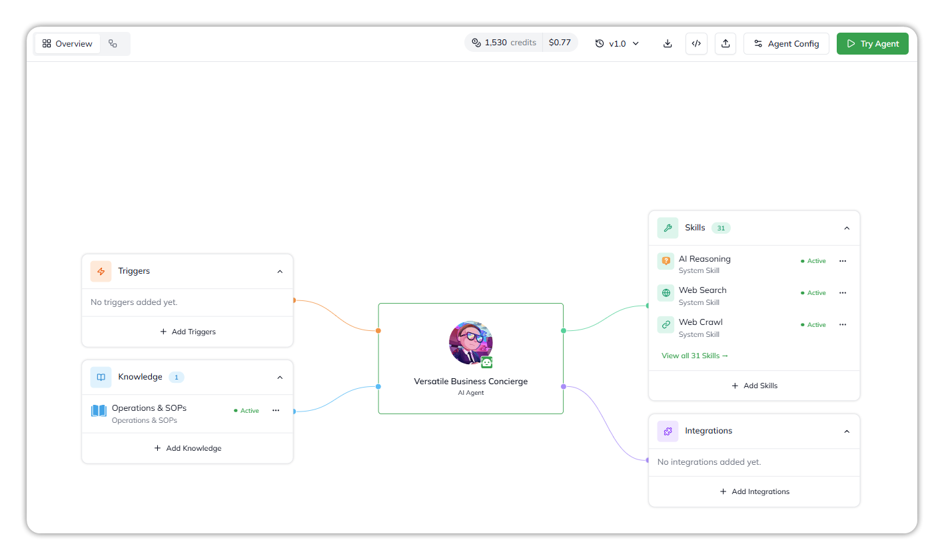Click Add Knowledge
Image resolution: width=944 pixels, height=560 pixels.
(188, 448)
